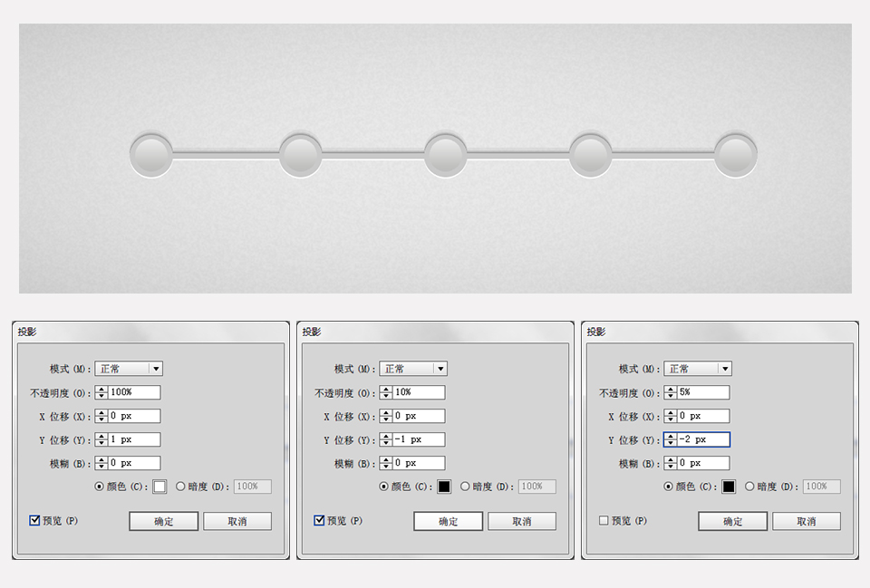
Task: Click 确定 in the right 投影 dialog
Action: 733,522
